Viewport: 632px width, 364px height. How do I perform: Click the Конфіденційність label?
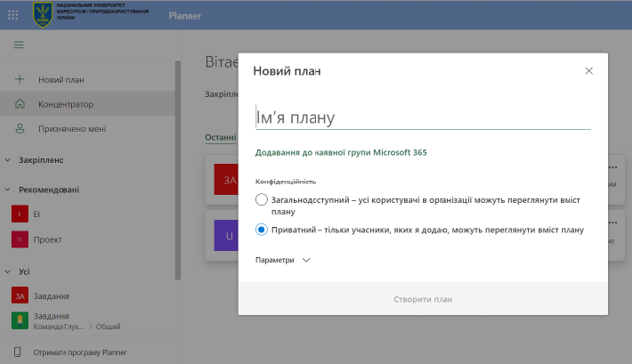coord(286,182)
